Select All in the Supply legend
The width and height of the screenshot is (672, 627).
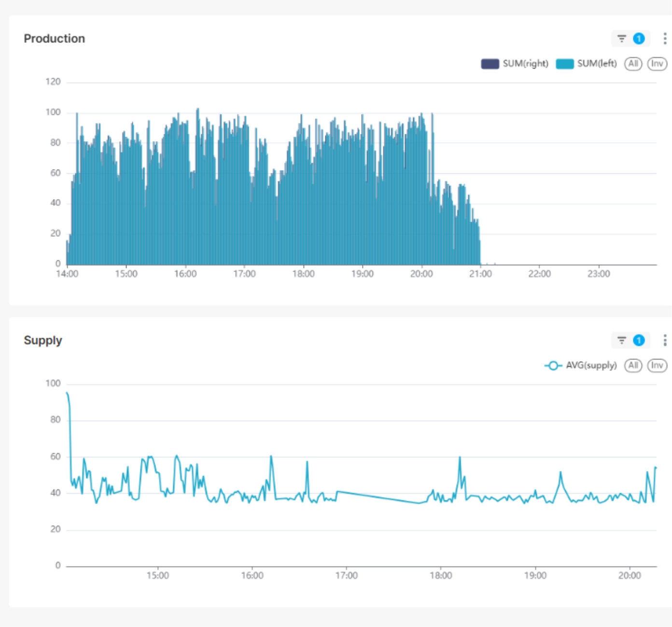click(633, 366)
